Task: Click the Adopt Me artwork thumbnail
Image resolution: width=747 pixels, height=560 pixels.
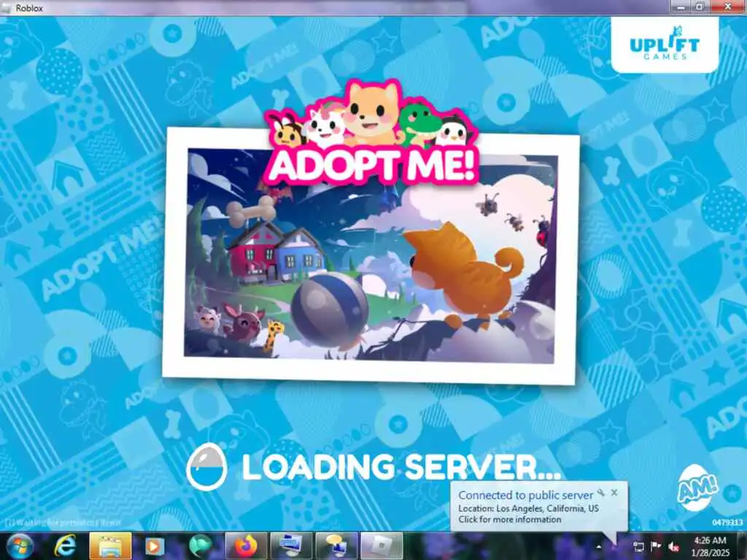Action: [x=370, y=257]
